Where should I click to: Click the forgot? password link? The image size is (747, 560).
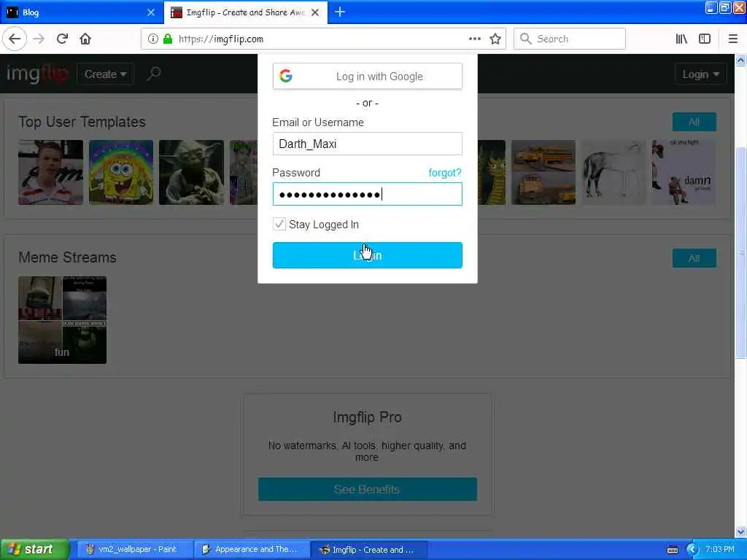pyautogui.click(x=445, y=173)
